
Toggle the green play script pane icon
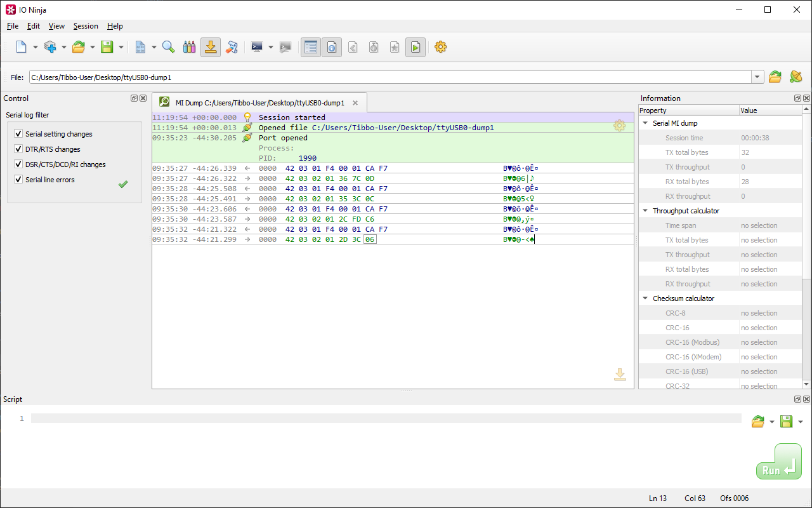pos(416,47)
